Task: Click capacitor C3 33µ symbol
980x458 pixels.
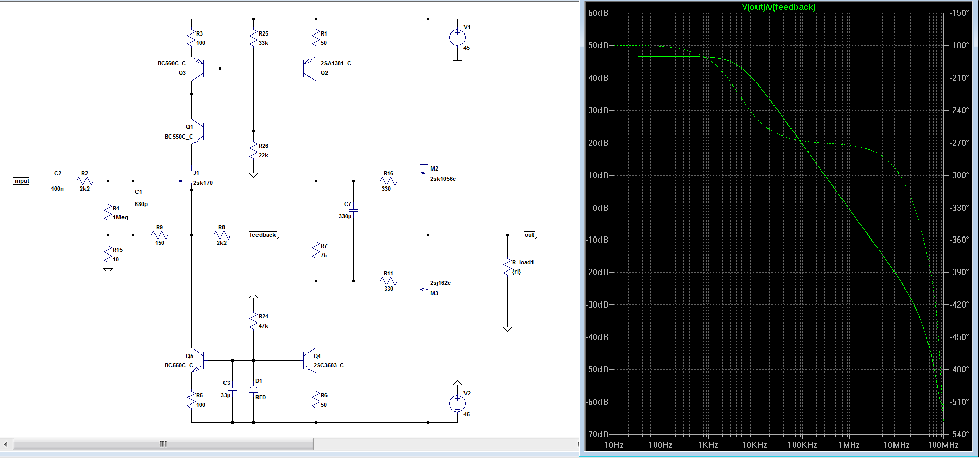Action: [233, 388]
